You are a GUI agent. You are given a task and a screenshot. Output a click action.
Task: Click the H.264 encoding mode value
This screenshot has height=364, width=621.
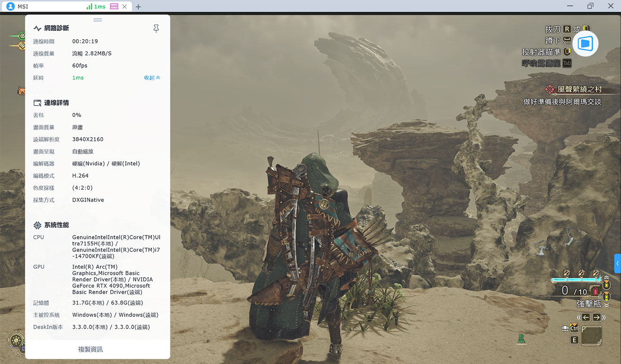[x=80, y=176]
